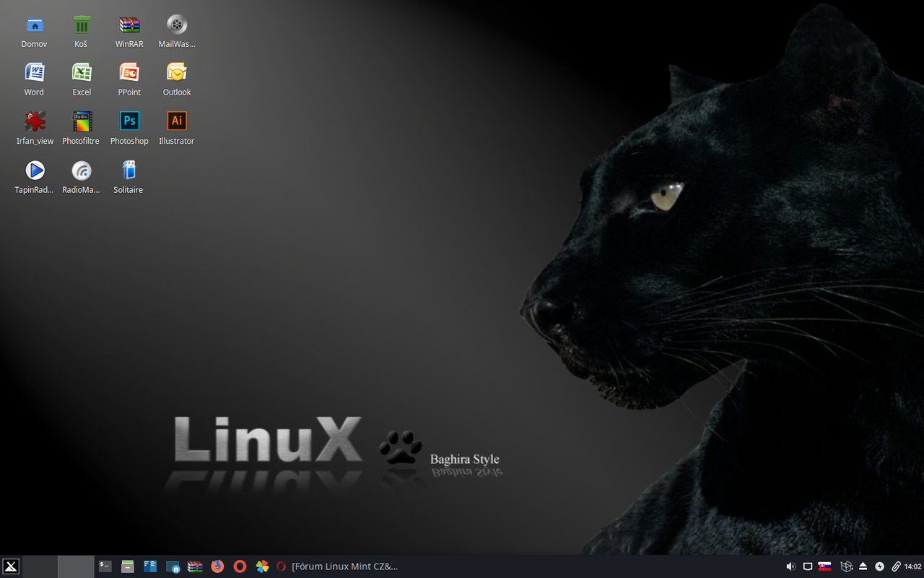924x578 pixels.
Task: Launch the terminal from the panel
Action: [x=105, y=566]
